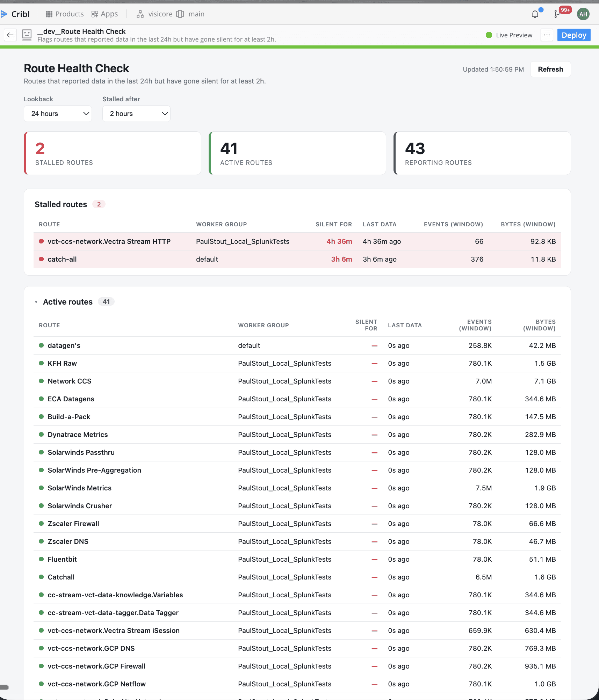Screen dimensions: 599x700
Task: Click the Cribl logo icon
Action: (x=4, y=14)
